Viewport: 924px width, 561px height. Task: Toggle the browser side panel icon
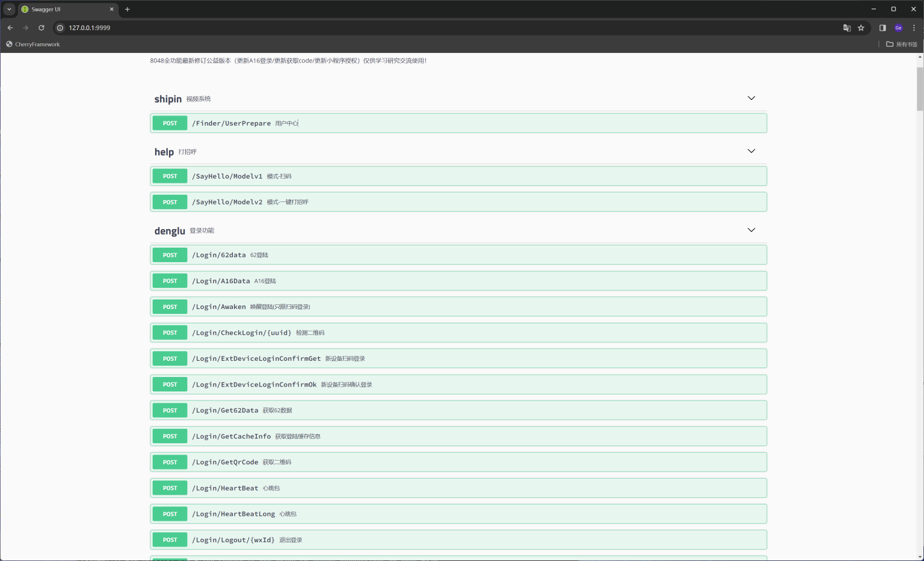882,28
